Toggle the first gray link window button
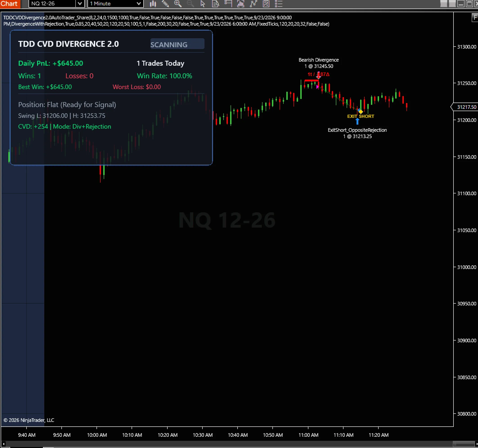 click(x=443, y=4)
